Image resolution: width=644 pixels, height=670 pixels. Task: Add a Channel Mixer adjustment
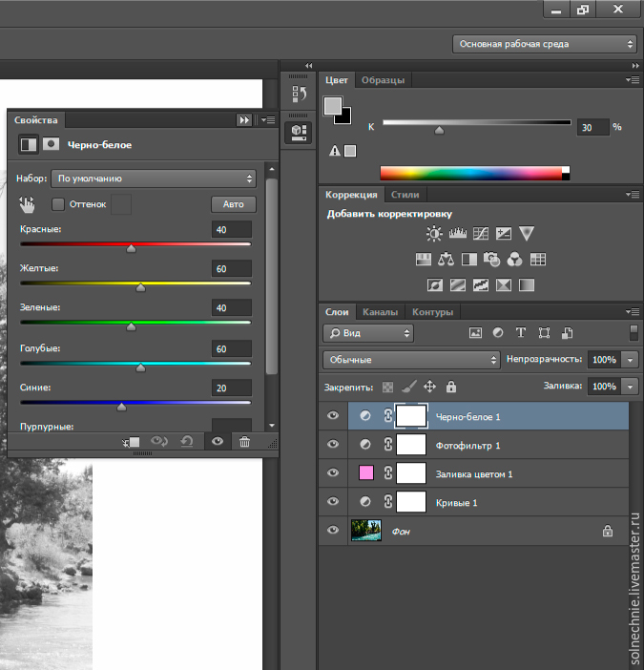[x=514, y=259]
